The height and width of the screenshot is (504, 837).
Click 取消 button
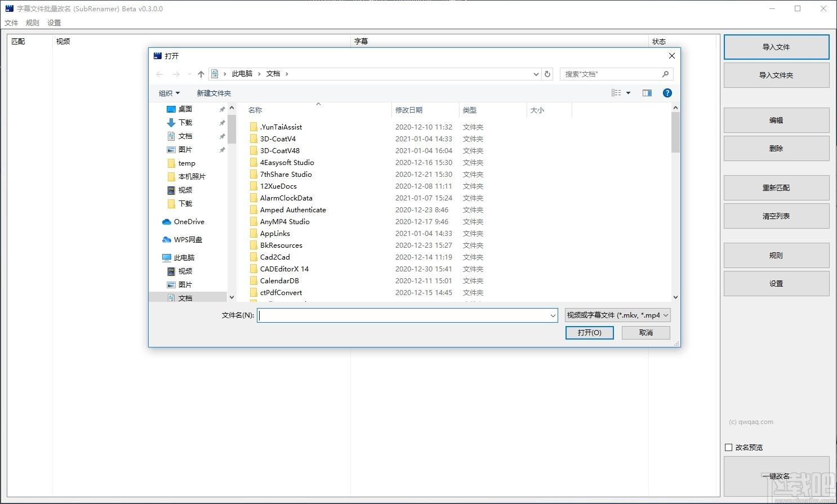tap(646, 333)
